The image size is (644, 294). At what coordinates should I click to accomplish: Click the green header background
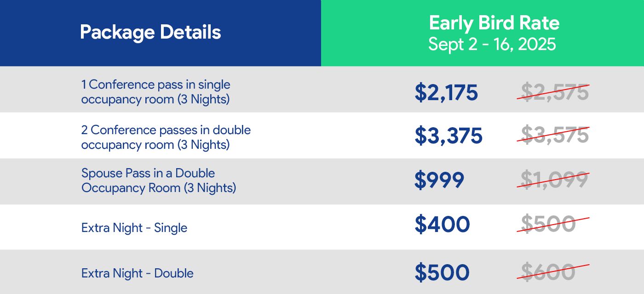(x=483, y=33)
